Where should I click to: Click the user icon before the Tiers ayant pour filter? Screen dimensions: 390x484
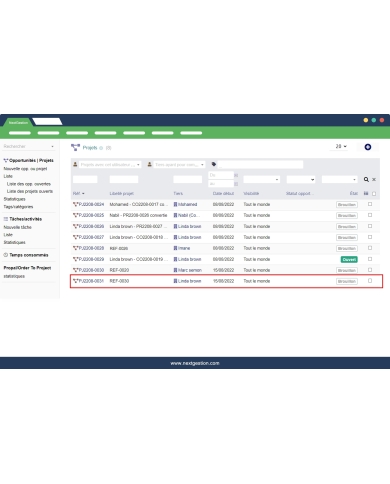[x=150, y=164]
